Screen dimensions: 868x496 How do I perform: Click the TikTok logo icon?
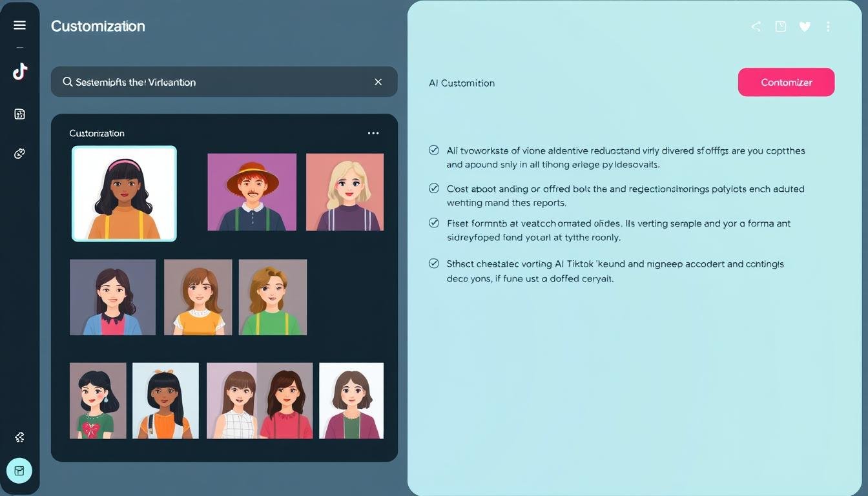[19, 72]
